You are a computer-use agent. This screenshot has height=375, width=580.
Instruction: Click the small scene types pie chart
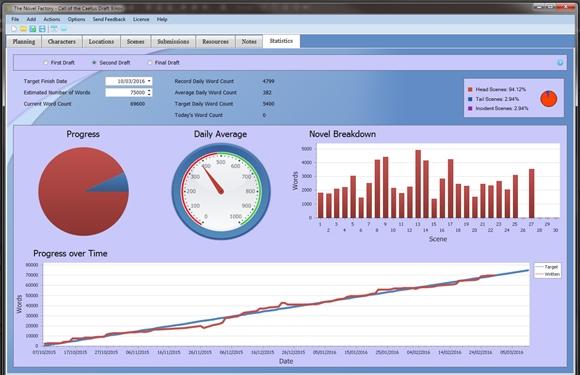click(x=549, y=99)
